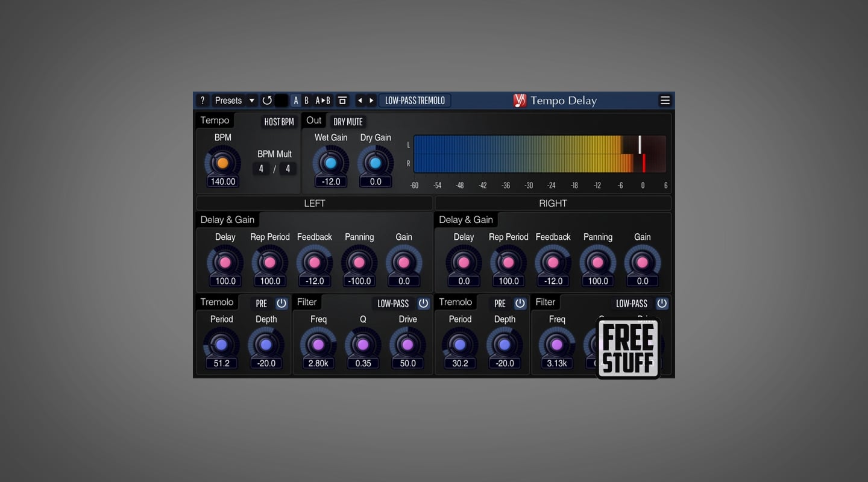Click the RIGHT channel header
The height and width of the screenshot is (482, 868).
553,203
